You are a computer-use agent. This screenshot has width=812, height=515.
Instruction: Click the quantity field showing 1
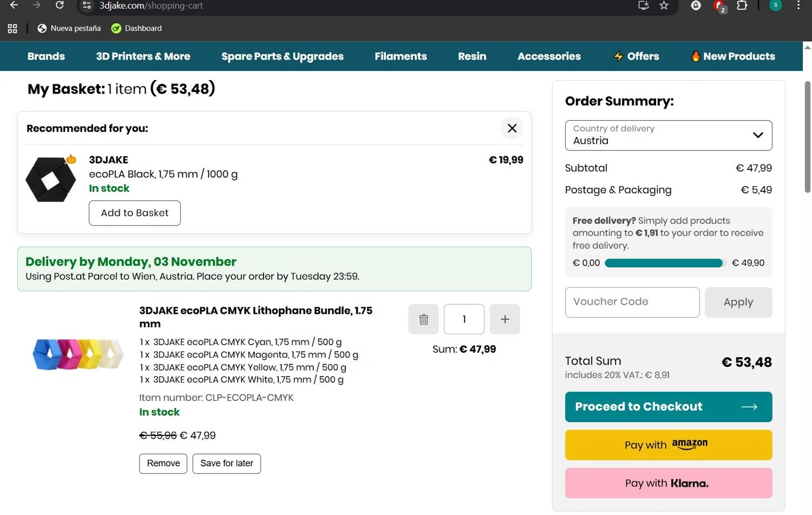point(464,319)
